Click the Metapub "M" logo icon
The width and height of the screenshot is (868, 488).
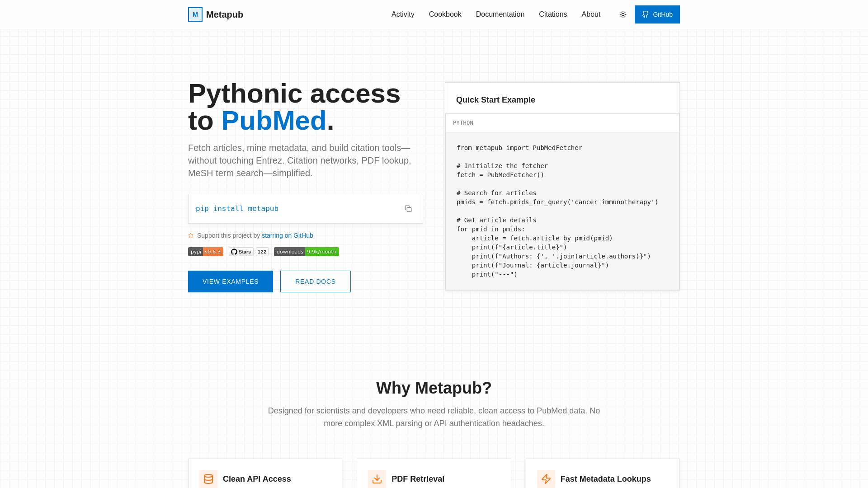tap(195, 14)
